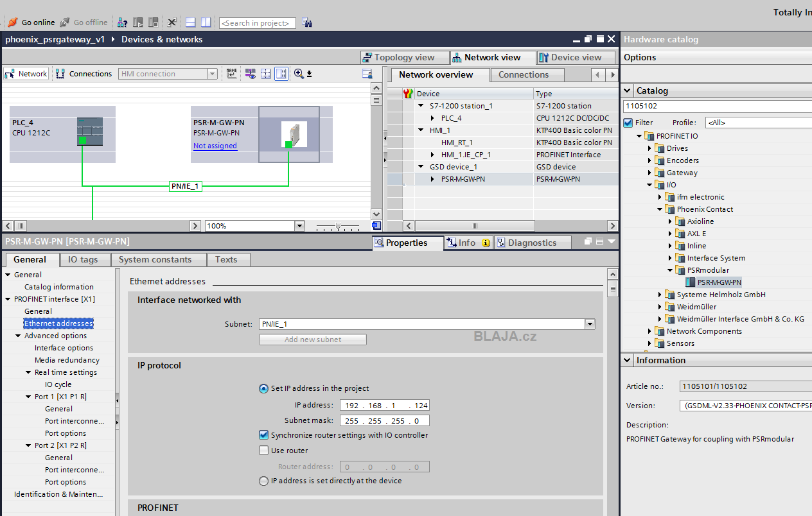812x516 pixels.
Task: Click the Connections button in network toolbar
Action: 84,74
